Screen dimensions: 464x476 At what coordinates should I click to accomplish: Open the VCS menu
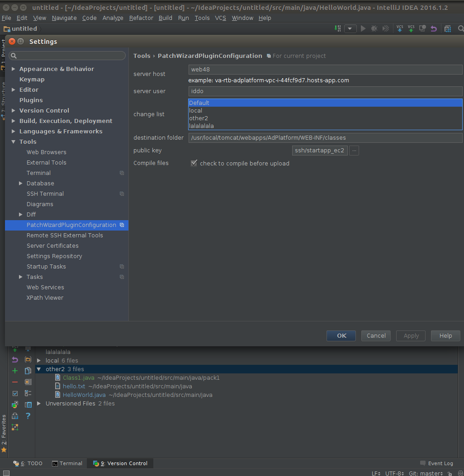220,18
